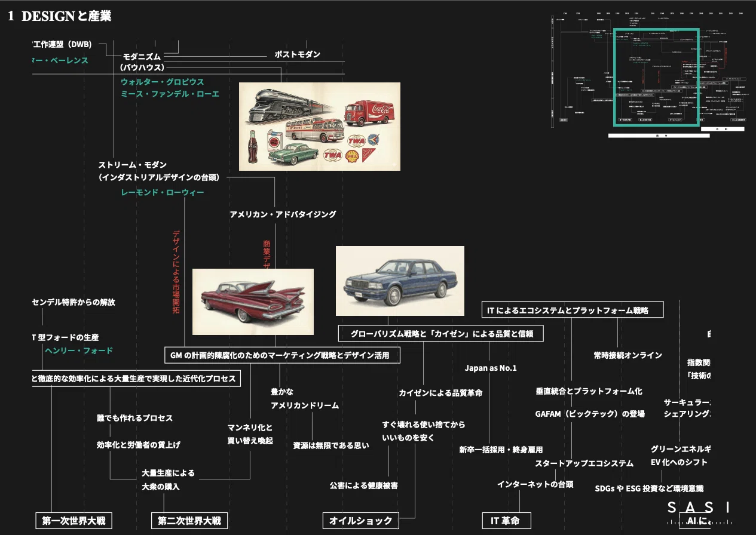This screenshot has width=756, height=535.
Task: Select the 'IT 革命' era box
Action: (x=506, y=521)
